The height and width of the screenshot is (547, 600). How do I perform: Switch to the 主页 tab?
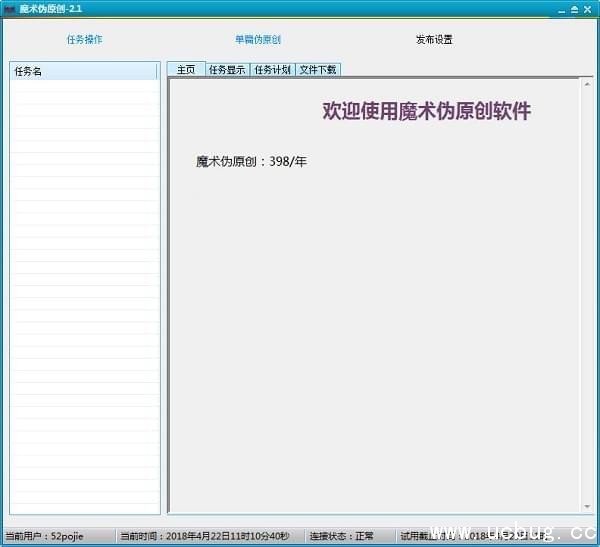[x=185, y=70]
